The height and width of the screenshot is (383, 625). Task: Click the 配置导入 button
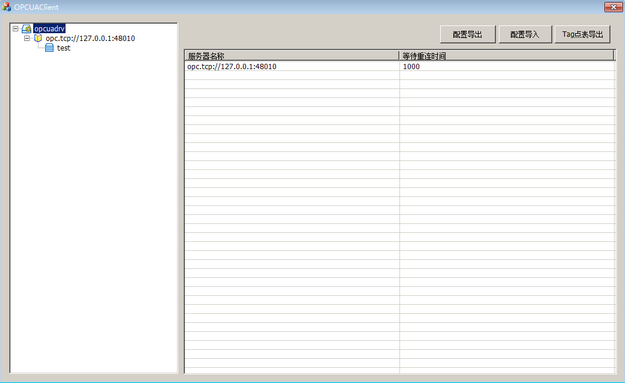(525, 34)
